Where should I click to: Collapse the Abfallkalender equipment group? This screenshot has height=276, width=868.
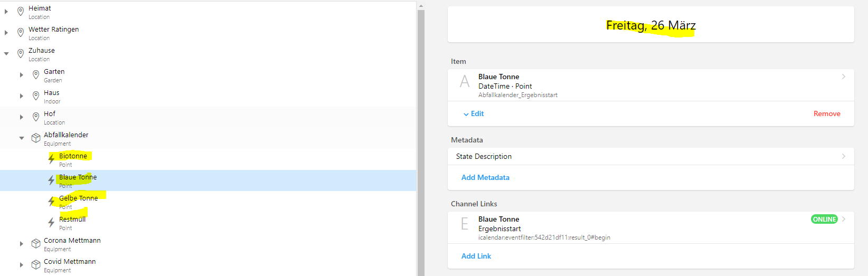point(22,138)
